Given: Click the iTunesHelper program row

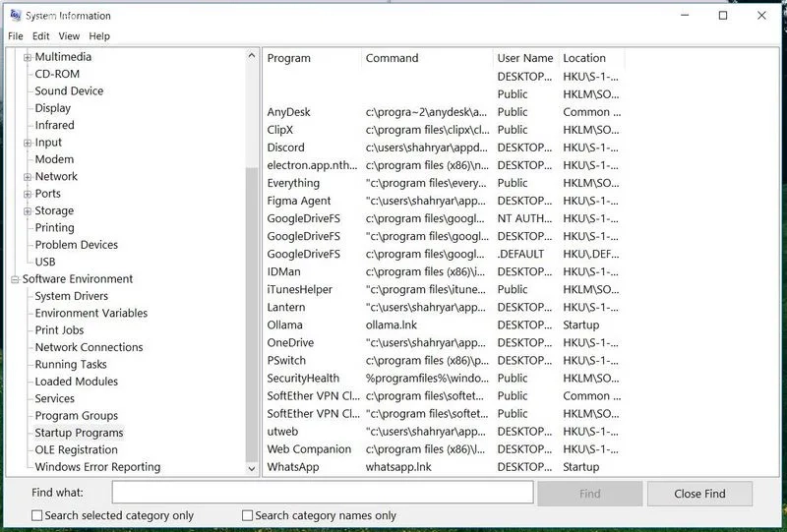Looking at the screenshot, I should (x=444, y=289).
